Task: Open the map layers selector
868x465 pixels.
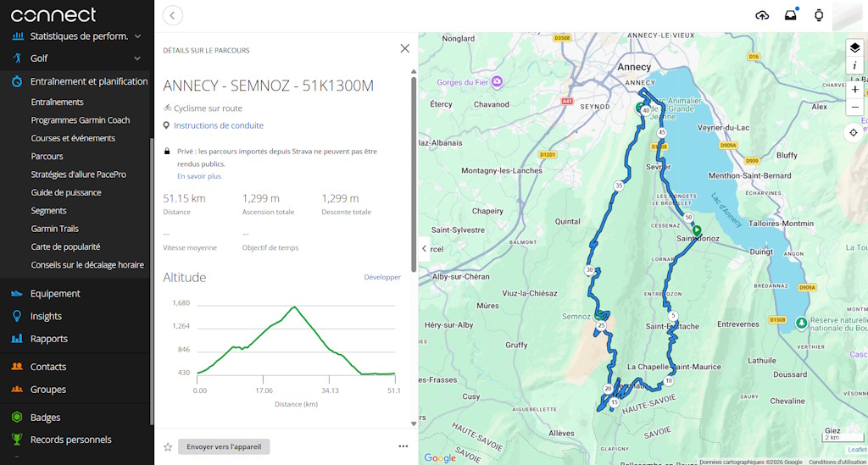Action: coord(854,48)
